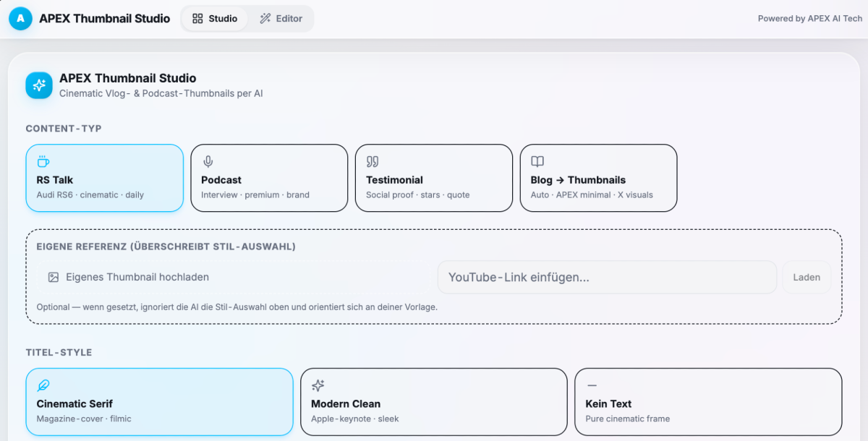This screenshot has height=441, width=868.
Task: Click the feather icon on Cinematic Serif card
Action: tap(43, 385)
